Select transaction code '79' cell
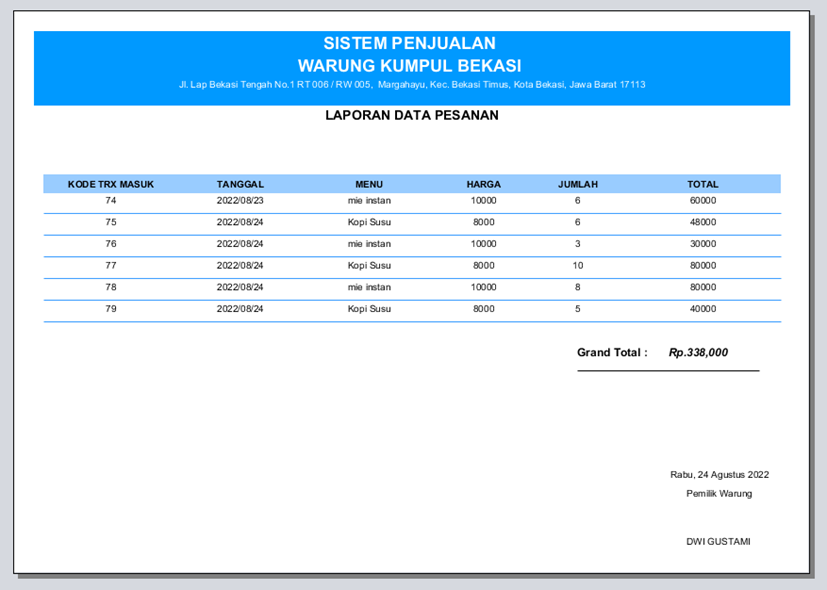This screenshot has width=827, height=590. pos(111,308)
